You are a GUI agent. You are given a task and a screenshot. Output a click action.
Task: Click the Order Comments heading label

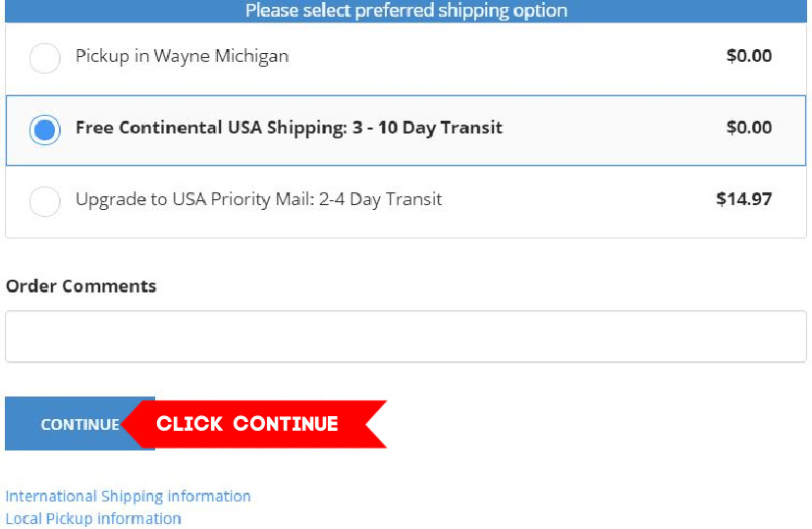pos(81,286)
